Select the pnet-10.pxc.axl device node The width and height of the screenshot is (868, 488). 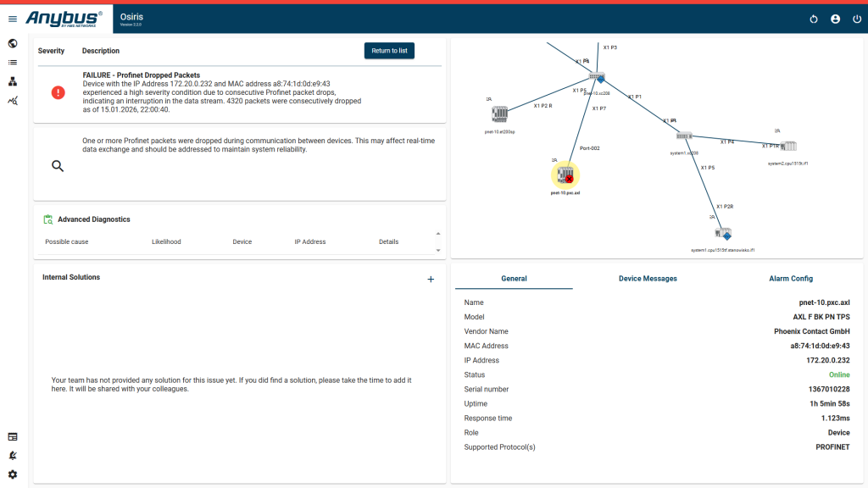(565, 175)
